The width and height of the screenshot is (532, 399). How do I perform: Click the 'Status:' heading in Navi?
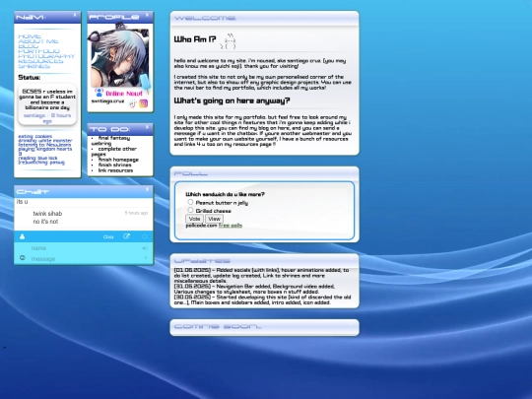30,78
